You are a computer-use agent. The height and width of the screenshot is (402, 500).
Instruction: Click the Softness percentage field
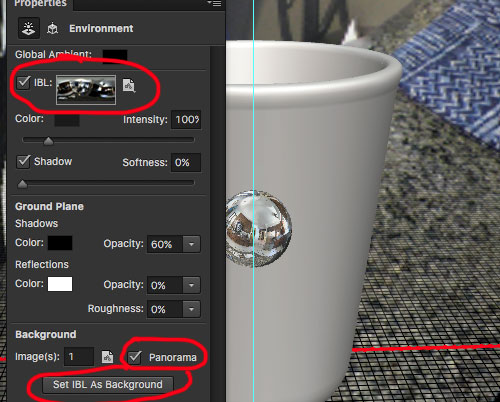coord(186,162)
